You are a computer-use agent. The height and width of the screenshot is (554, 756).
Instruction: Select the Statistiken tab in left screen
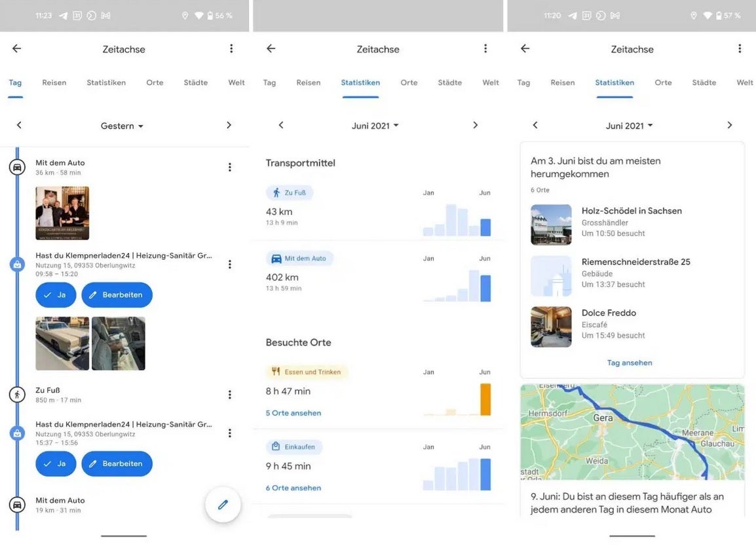click(x=106, y=83)
